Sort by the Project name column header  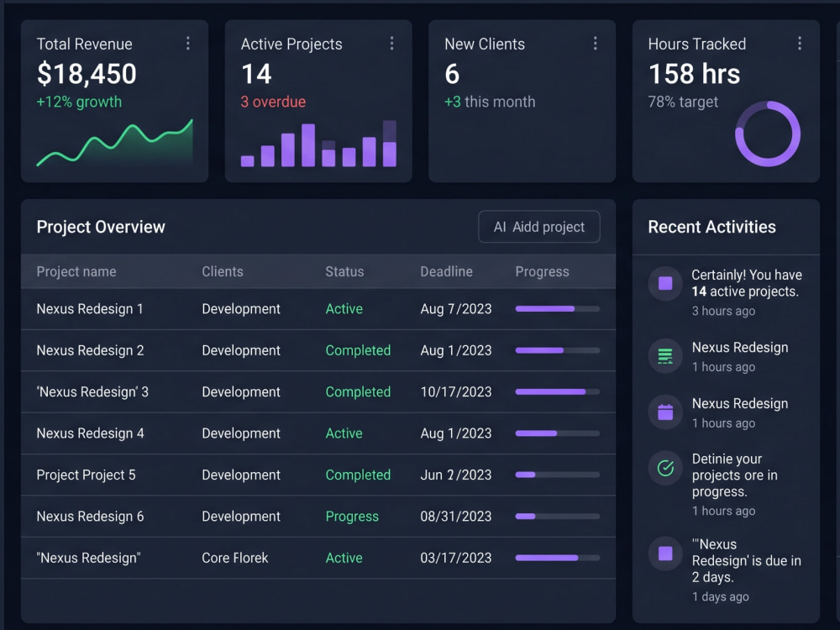(x=76, y=271)
